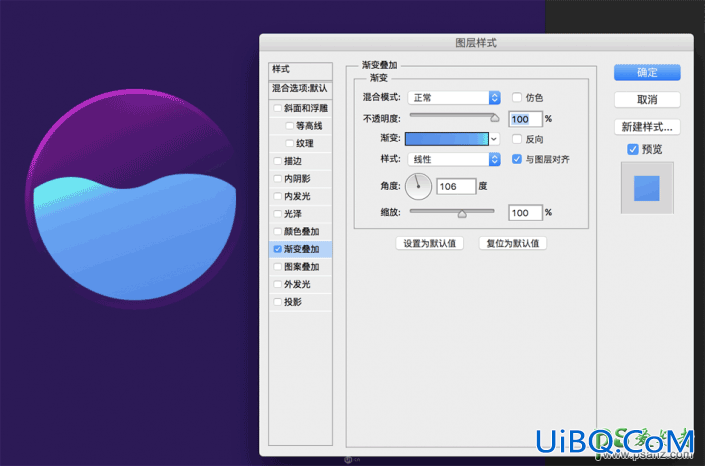Select 样式 header in styles list

pos(300,70)
